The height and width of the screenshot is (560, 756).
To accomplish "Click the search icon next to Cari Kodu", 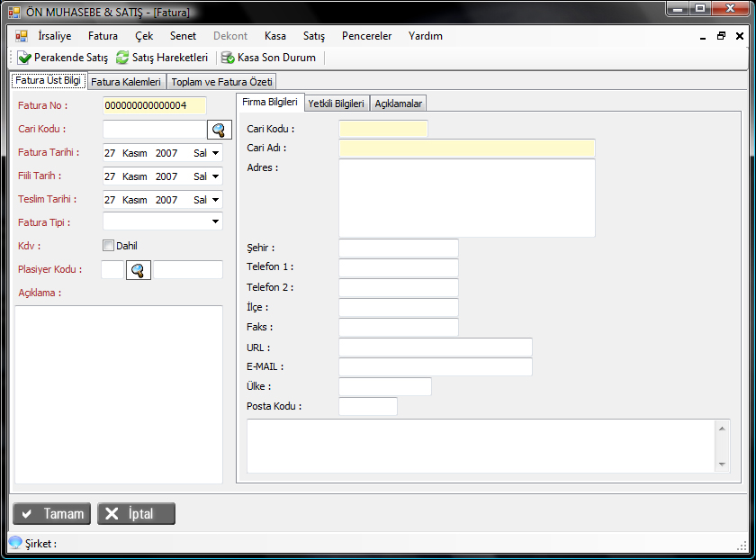I will pos(220,130).
